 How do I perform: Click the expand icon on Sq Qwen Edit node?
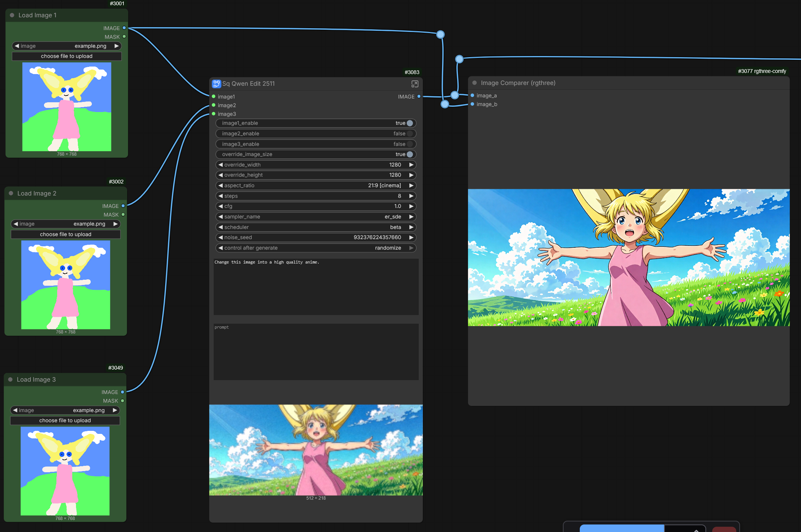(415, 84)
